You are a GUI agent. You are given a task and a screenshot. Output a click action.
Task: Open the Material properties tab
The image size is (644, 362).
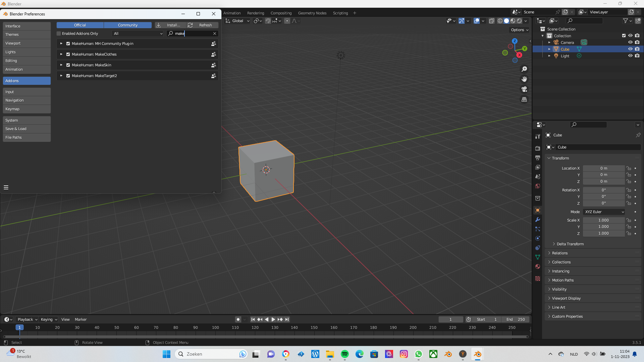(x=538, y=266)
